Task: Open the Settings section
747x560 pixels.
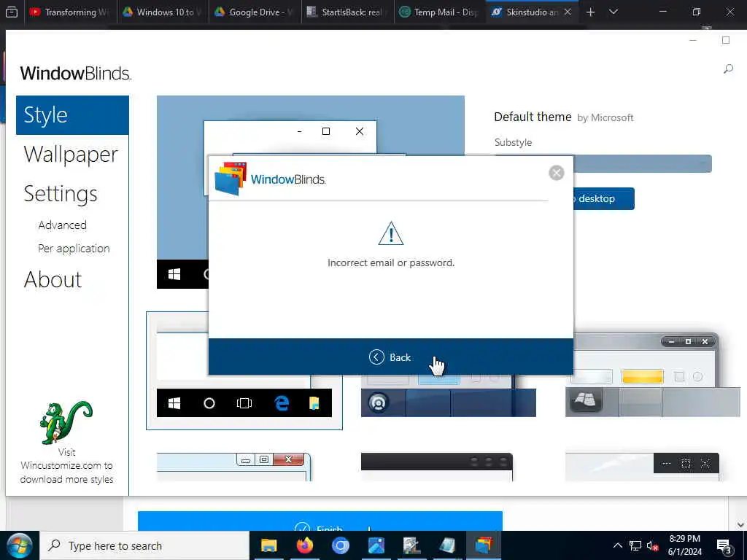Action: 61,194
